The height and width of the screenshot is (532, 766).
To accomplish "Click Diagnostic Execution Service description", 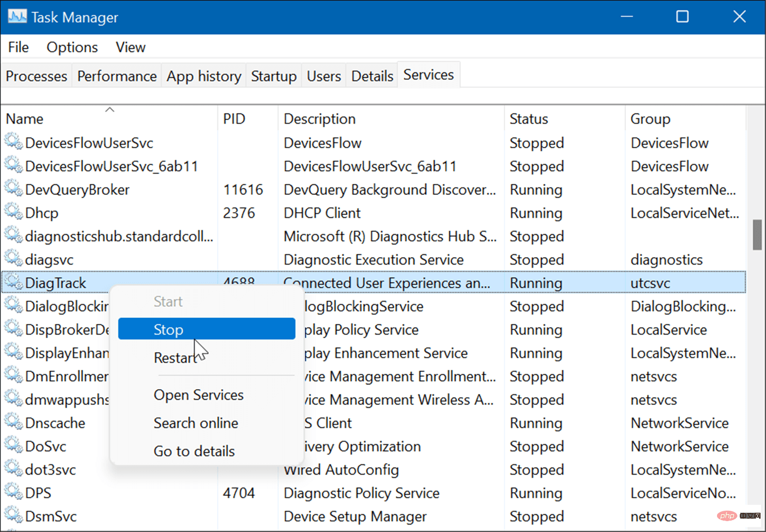I will (x=374, y=260).
